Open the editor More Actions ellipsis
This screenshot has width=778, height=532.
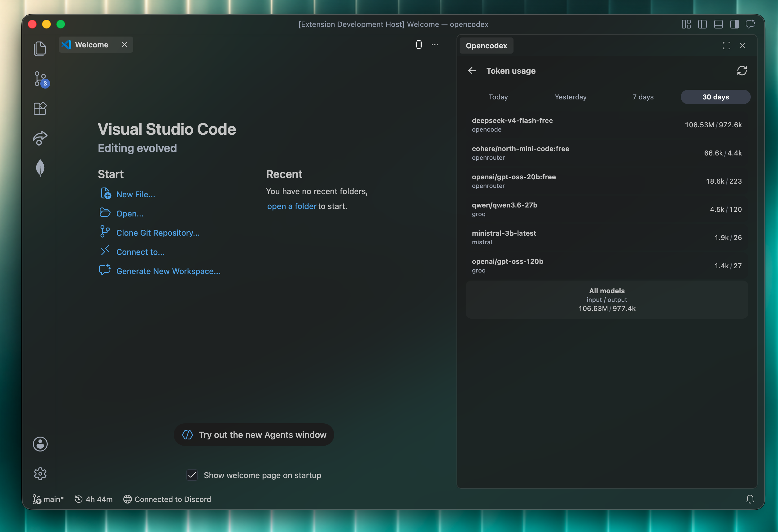435,45
